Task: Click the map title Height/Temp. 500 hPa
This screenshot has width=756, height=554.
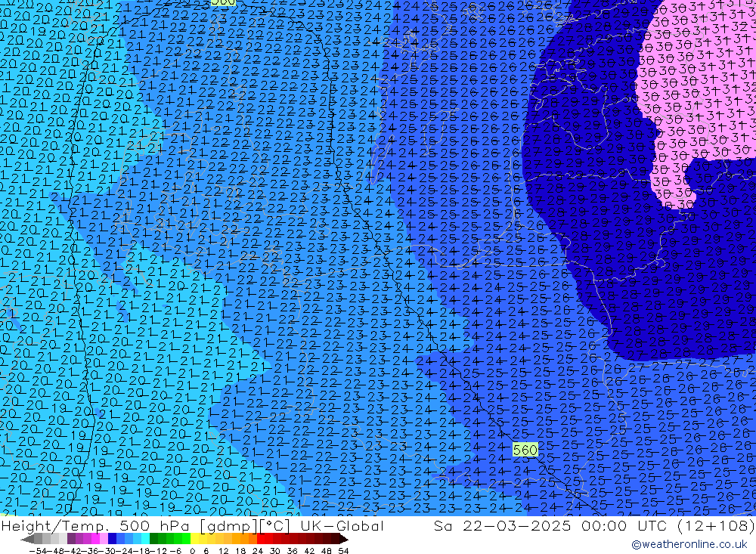Action: click(x=95, y=526)
